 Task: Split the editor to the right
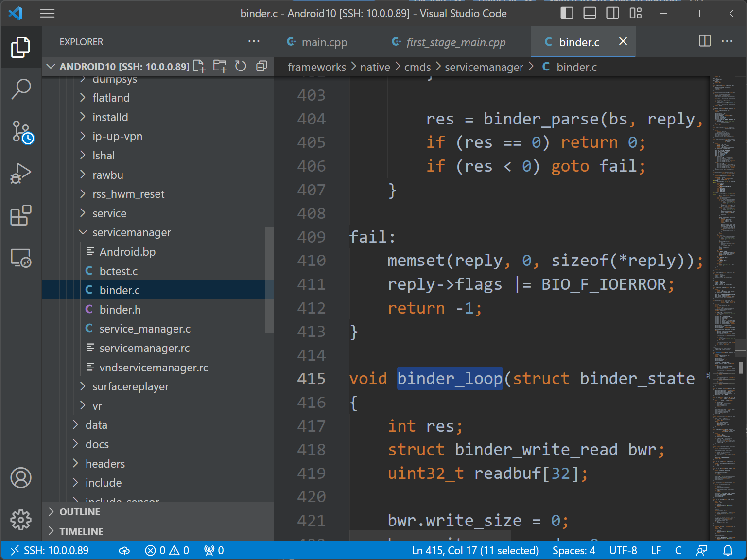click(704, 41)
